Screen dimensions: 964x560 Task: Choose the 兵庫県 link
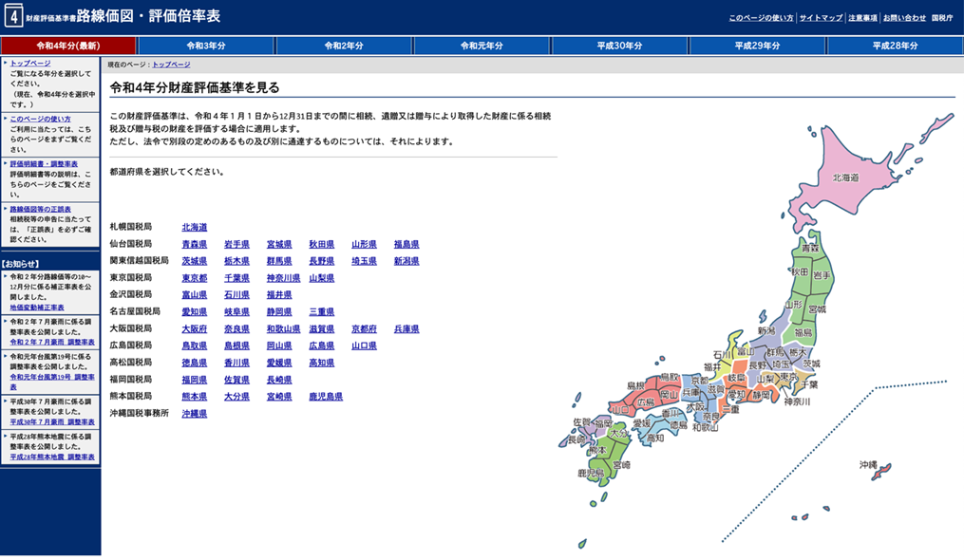point(406,329)
